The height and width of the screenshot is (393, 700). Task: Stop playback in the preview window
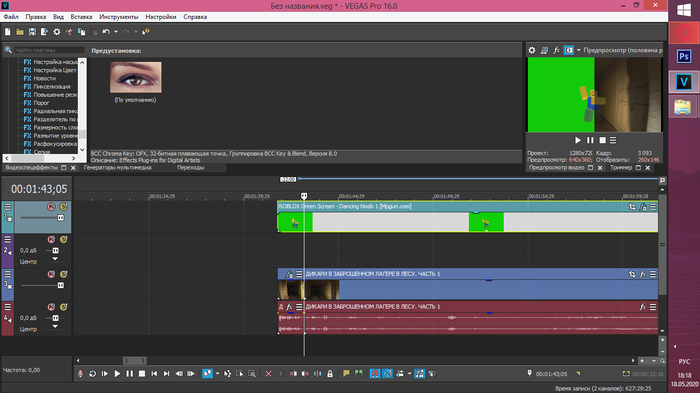pyautogui.click(x=602, y=140)
